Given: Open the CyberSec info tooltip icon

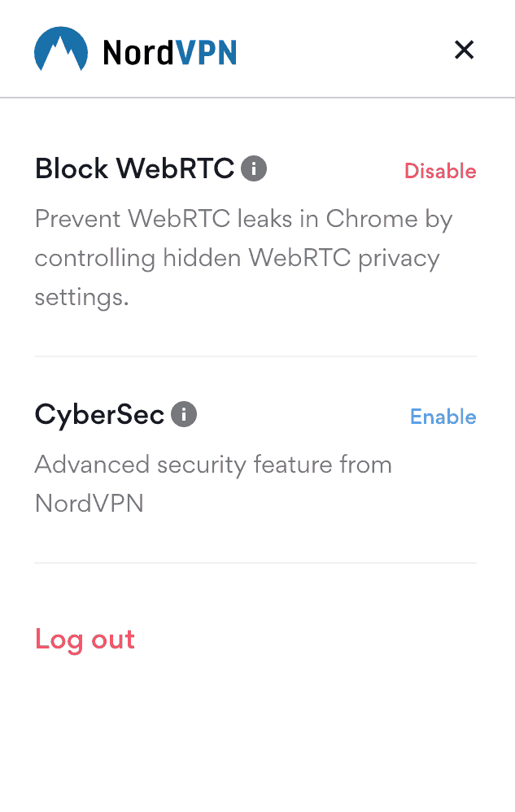Looking at the screenshot, I should (x=184, y=414).
